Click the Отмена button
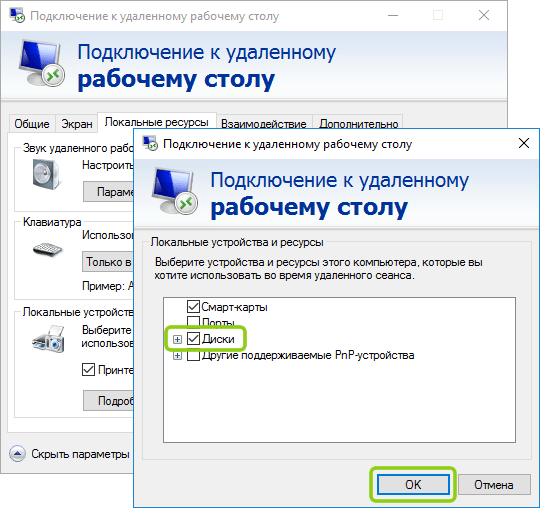The image size is (540, 508). 494,485
